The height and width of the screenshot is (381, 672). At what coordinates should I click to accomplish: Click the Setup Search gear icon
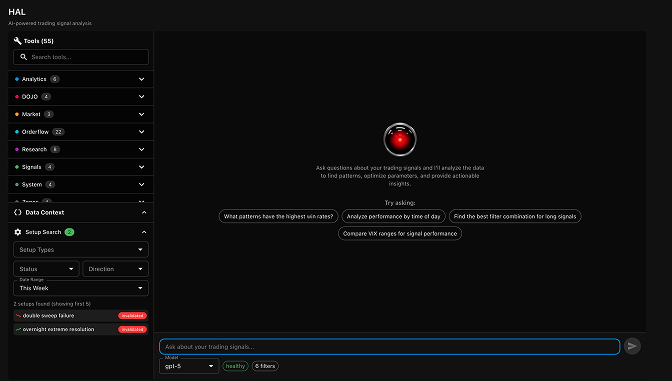pyautogui.click(x=18, y=232)
